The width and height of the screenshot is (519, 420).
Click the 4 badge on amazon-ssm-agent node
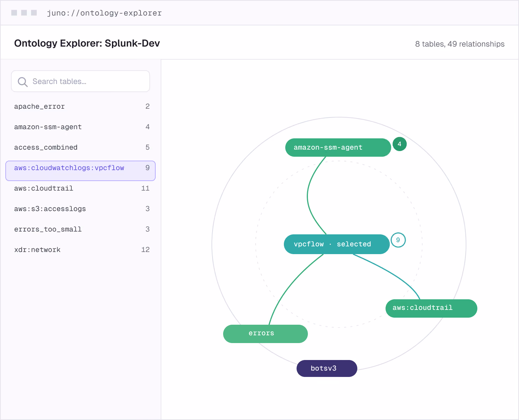click(x=399, y=144)
